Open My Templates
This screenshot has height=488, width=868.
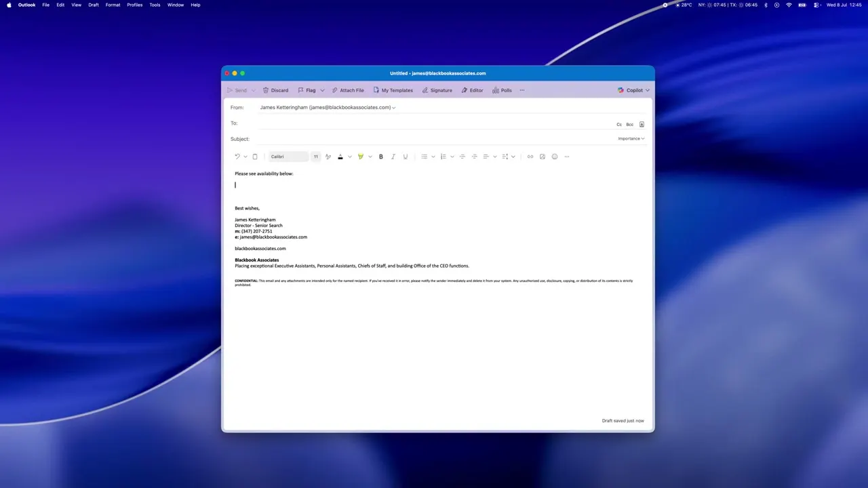tap(393, 90)
